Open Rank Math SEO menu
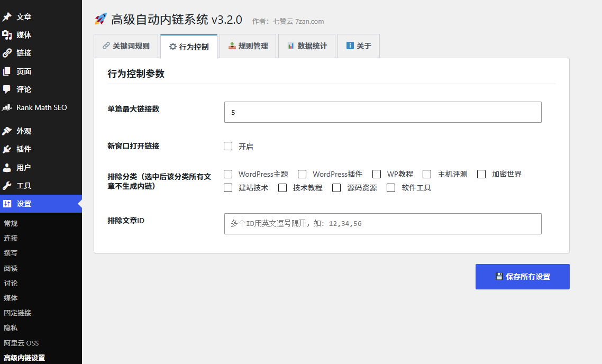 click(x=41, y=107)
